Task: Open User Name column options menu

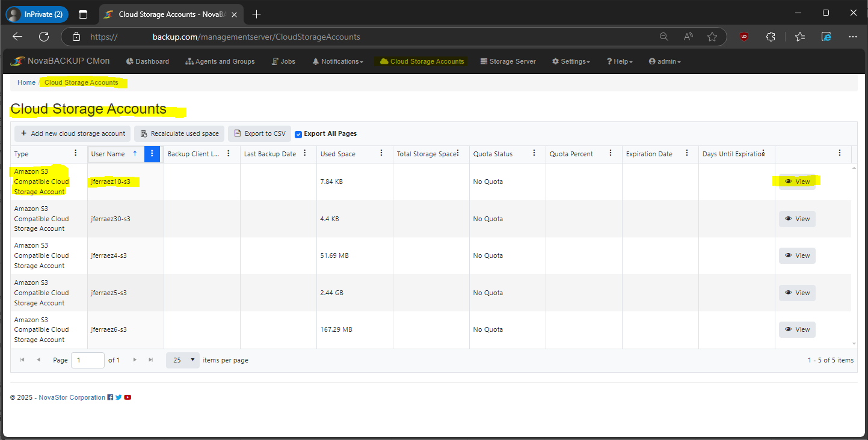Action: click(x=152, y=154)
